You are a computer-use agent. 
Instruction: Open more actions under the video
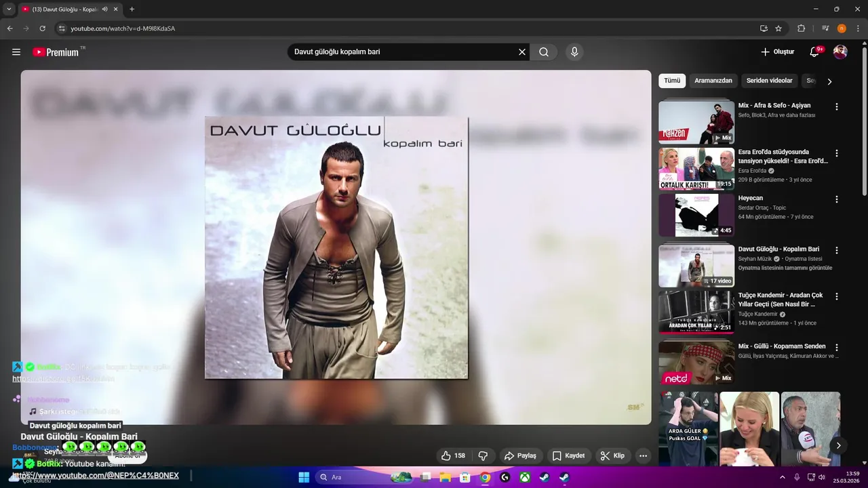point(643,455)
